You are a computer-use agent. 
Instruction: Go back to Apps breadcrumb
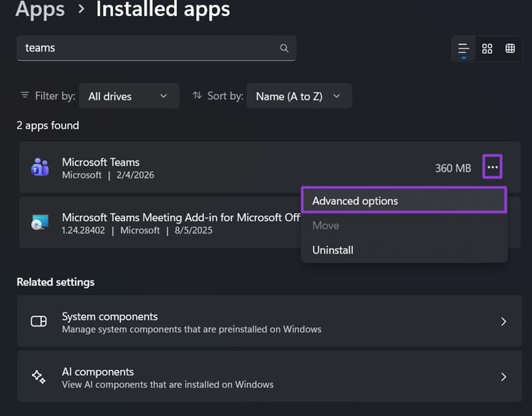(x=40, y=9)
